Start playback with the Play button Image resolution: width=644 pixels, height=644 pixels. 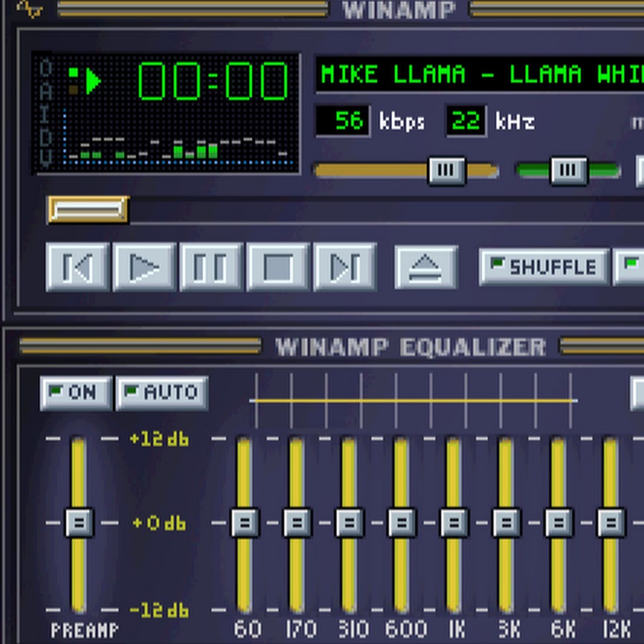point(145,268)
